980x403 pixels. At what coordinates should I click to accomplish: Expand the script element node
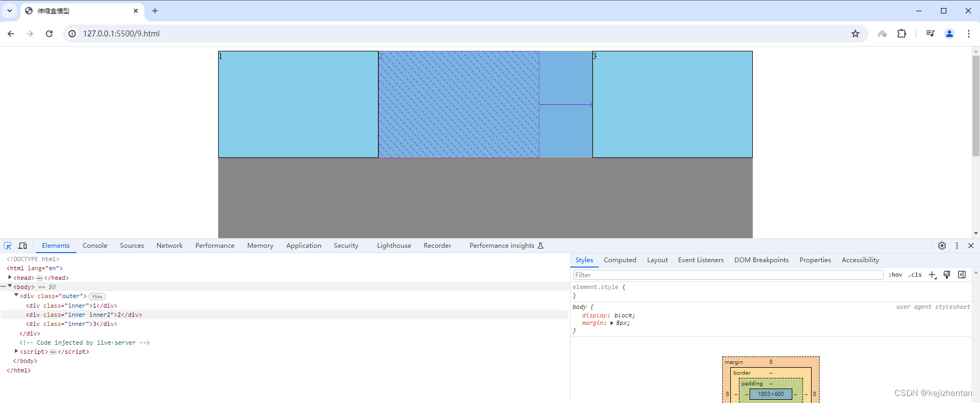(x=16, y=351)
